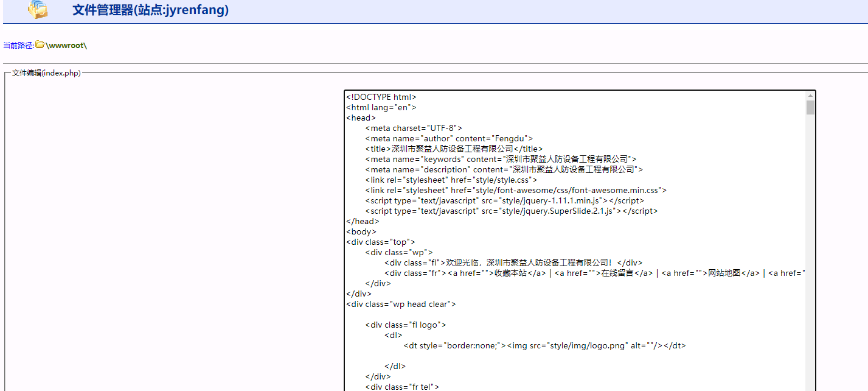Click the meta description line
This screenshot has width=868, height=391.
[504, 169]
